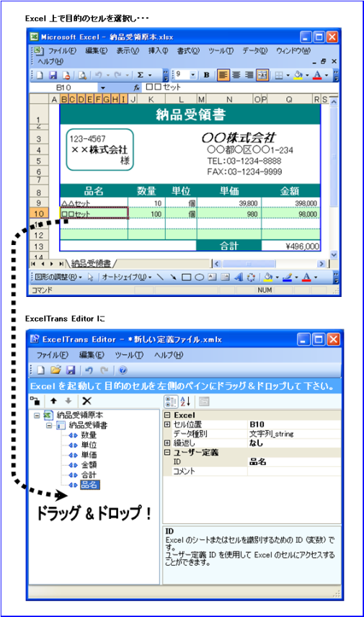Collapse the 納品受領原本 tree node
Image resolution: width=364 pixels, height=617 pixels.
click(37, 415)
